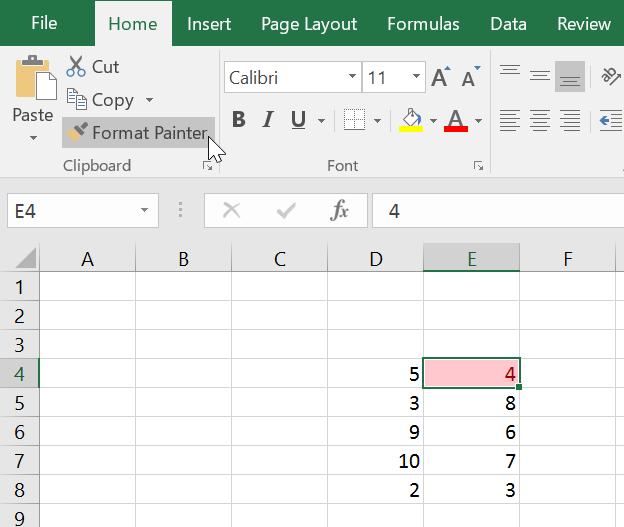Expand the Name Box dropdown arrow
The height and width of the screenshot is (527, 624).
144,210
